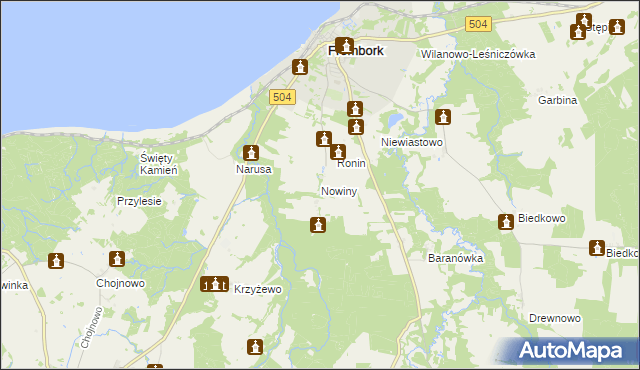
Task: Click the church icon next to Biedkowo label
Action: (x=506, y=222)
